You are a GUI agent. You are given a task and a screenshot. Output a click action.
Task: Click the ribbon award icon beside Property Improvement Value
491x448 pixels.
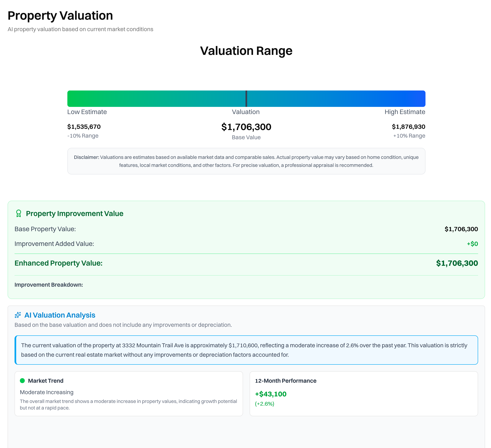[18, 213]
